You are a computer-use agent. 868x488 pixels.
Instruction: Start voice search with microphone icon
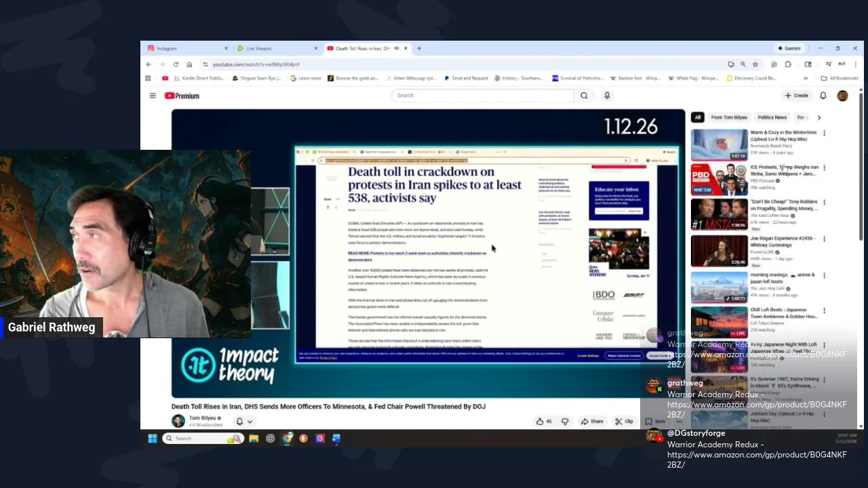pyautogui.click(x=607, y=96)
